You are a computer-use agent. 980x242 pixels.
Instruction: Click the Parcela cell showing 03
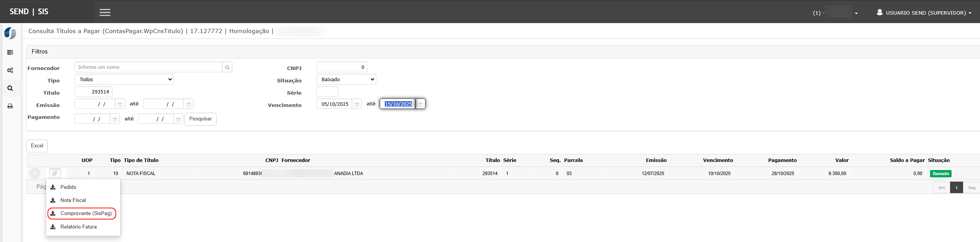tap(569, 174)
